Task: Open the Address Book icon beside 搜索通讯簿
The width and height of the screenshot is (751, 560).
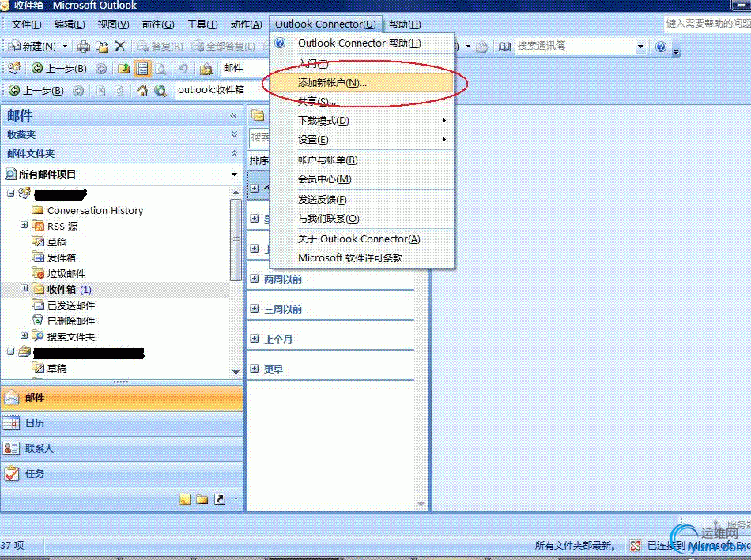Action: pos(504,47)
